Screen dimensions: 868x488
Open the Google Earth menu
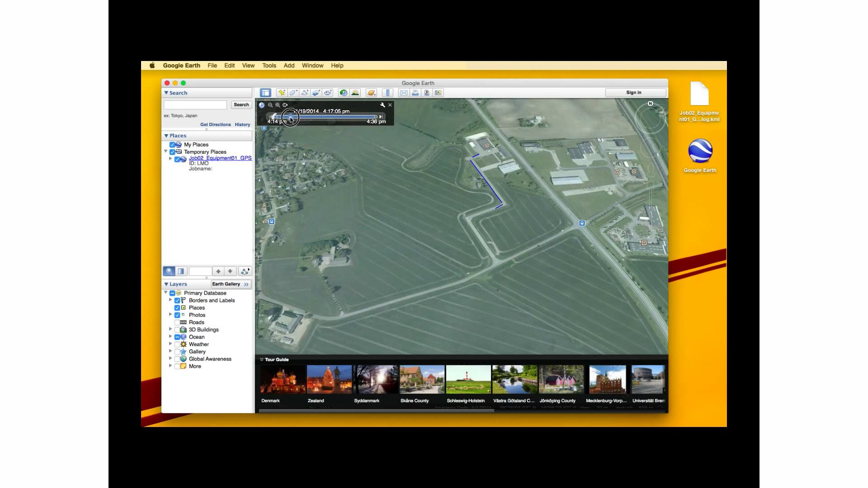click(181, 66)
